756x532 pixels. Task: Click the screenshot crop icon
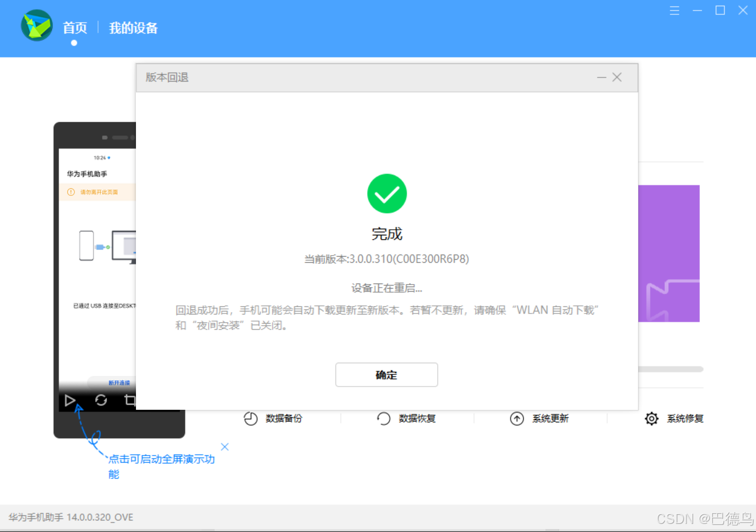[x=130, y=401]
